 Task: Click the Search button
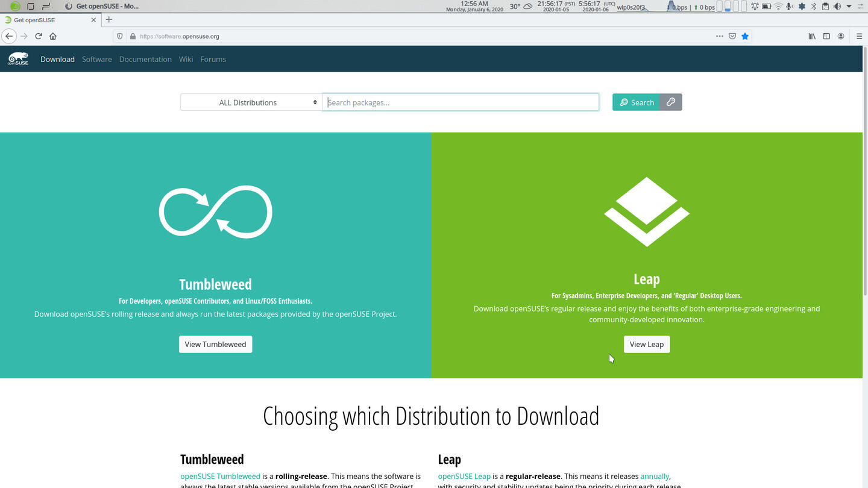click(x=637, y=102)
